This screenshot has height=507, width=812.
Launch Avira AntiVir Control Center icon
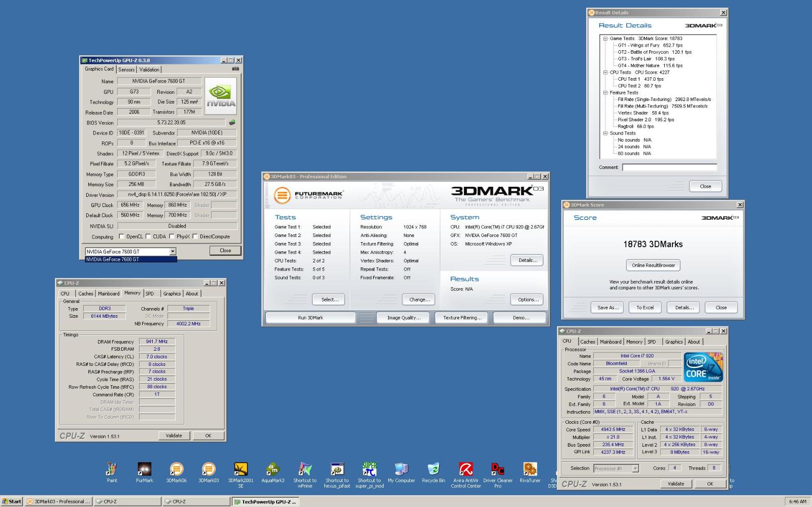(466, 469)
